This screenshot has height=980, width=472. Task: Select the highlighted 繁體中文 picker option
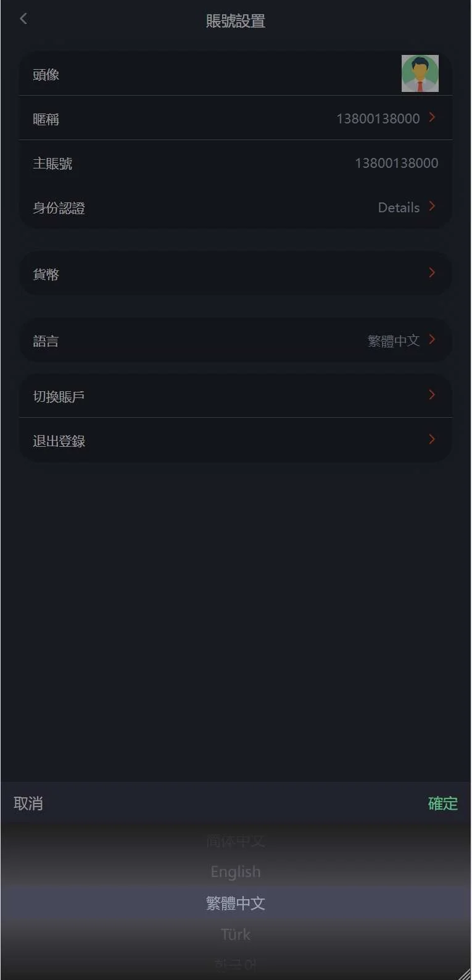point(236,903)
